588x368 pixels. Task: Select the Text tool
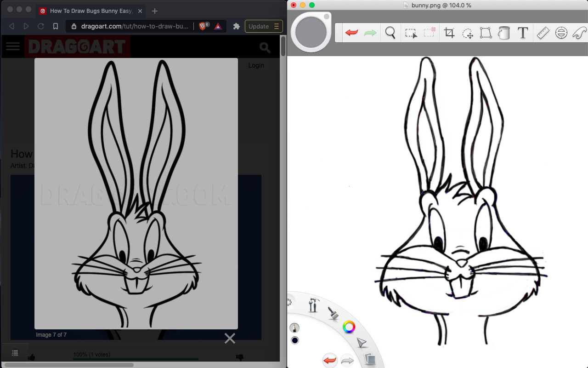[x=522, y=33]
